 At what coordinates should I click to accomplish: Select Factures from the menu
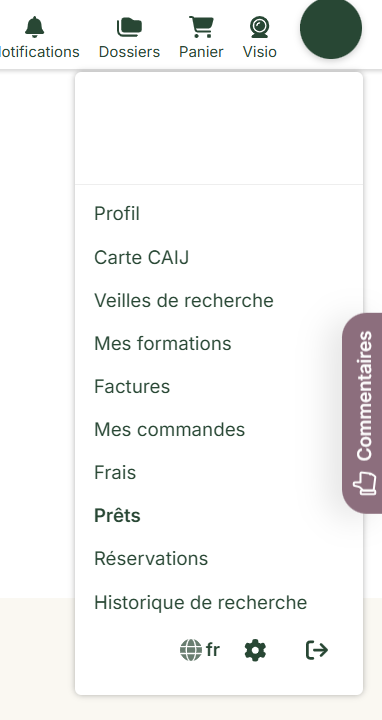coord(132,387)
